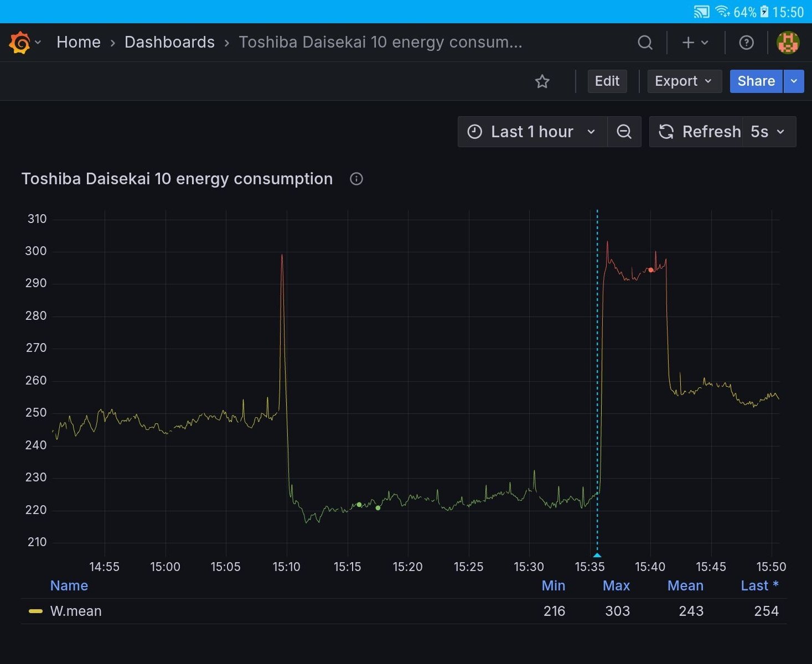Expand the chevron next to plus icon
812x664 pixels.
(705, 43)
